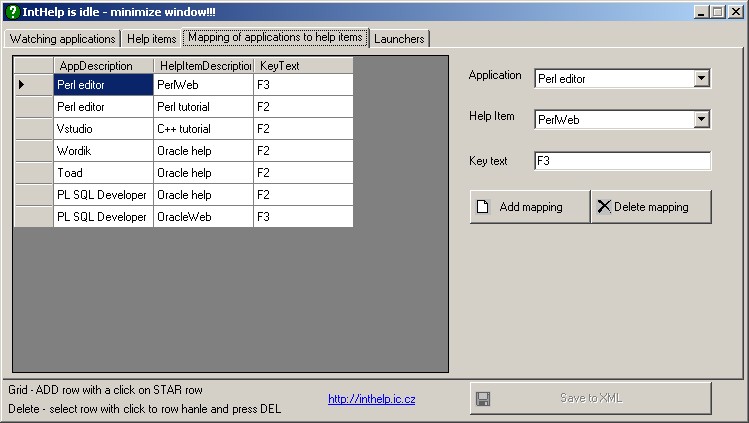Select the Perl tutorial cell
The height and width of the screenshot is (423, 749).
tap(203, 107)
